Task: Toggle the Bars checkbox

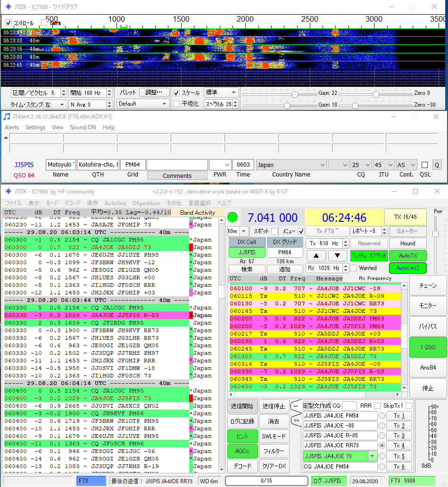Action: (x=44, y=23)
